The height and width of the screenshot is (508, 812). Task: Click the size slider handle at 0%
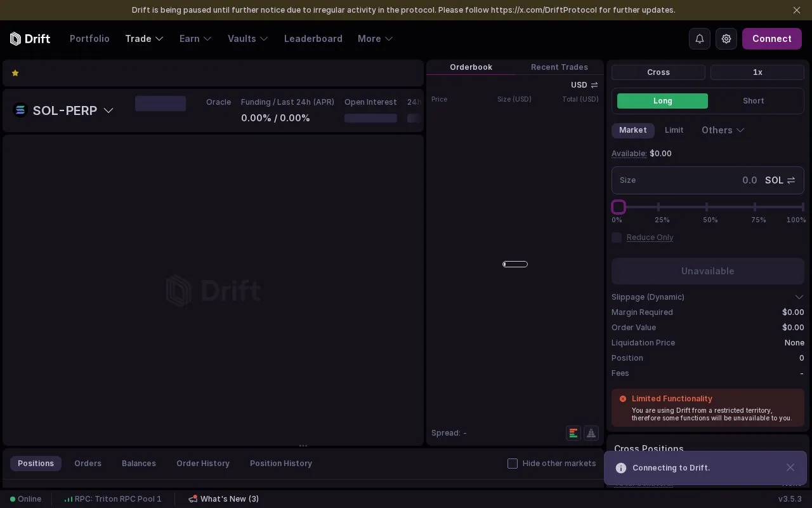click(619, 207)
